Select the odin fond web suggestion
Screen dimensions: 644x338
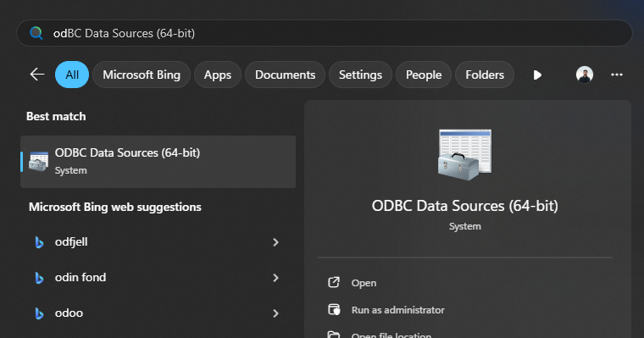[158, 278]
